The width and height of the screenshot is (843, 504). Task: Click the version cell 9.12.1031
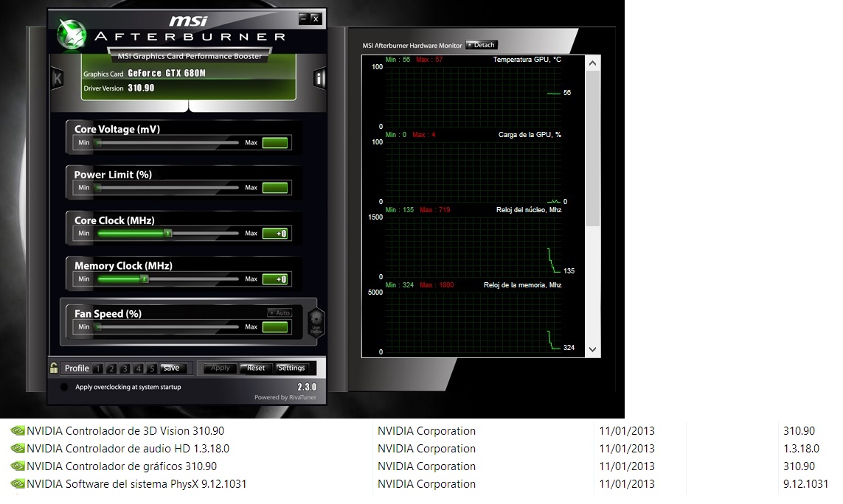tap(805, 484)
